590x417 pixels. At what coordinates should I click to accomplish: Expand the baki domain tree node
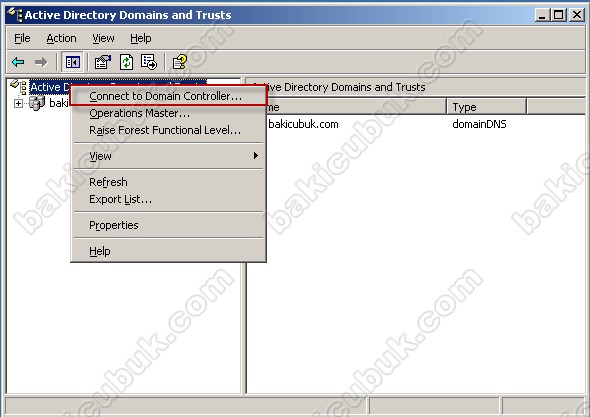18,103
